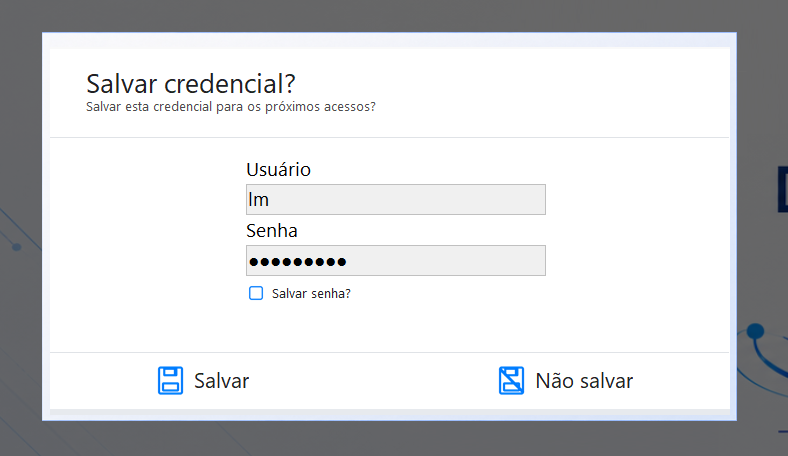Choose the Salvar button label

click(222, 381)
